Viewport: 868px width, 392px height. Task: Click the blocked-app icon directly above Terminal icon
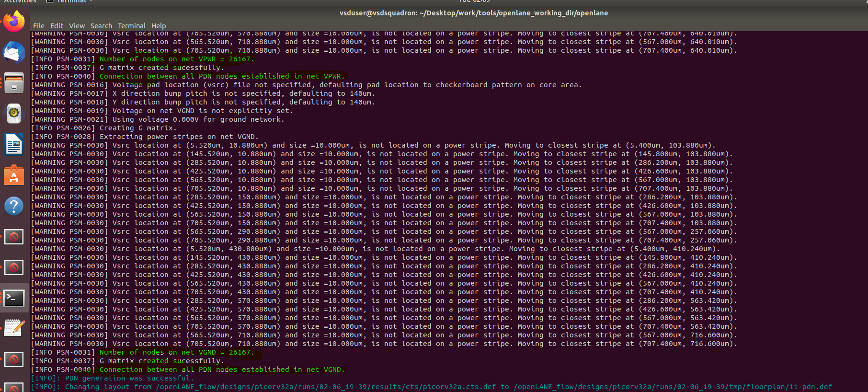14,267
